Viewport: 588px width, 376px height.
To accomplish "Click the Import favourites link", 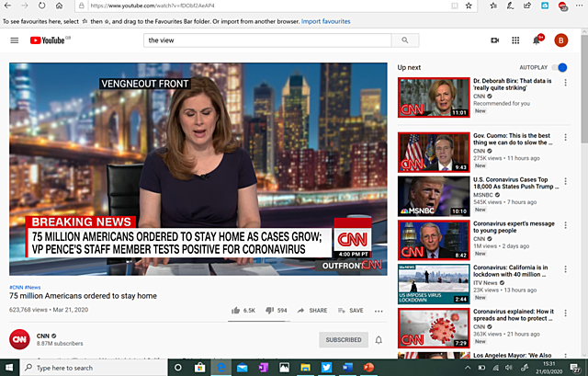I will (325, 21).
